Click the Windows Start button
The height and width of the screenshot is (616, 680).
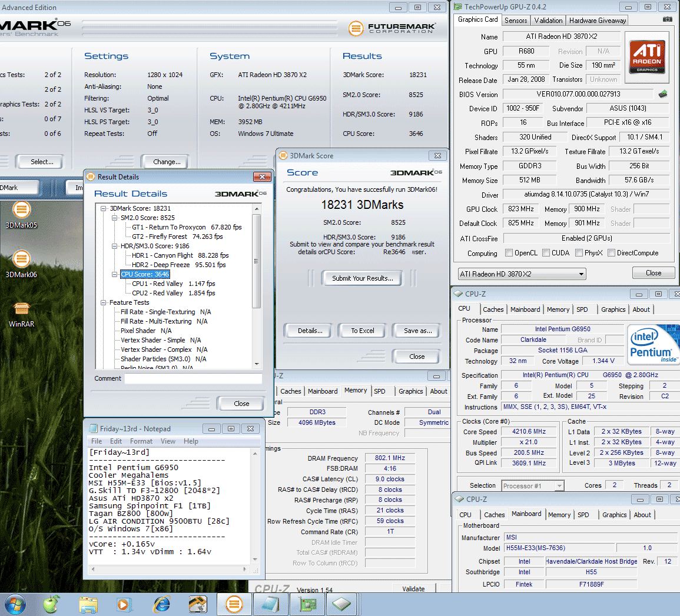[x=15, y=604]
